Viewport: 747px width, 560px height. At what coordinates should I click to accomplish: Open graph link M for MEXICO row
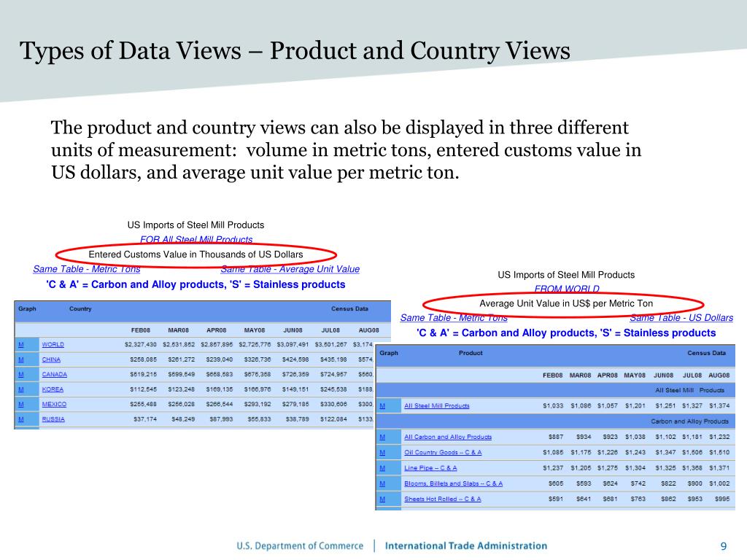pos(21,404)
